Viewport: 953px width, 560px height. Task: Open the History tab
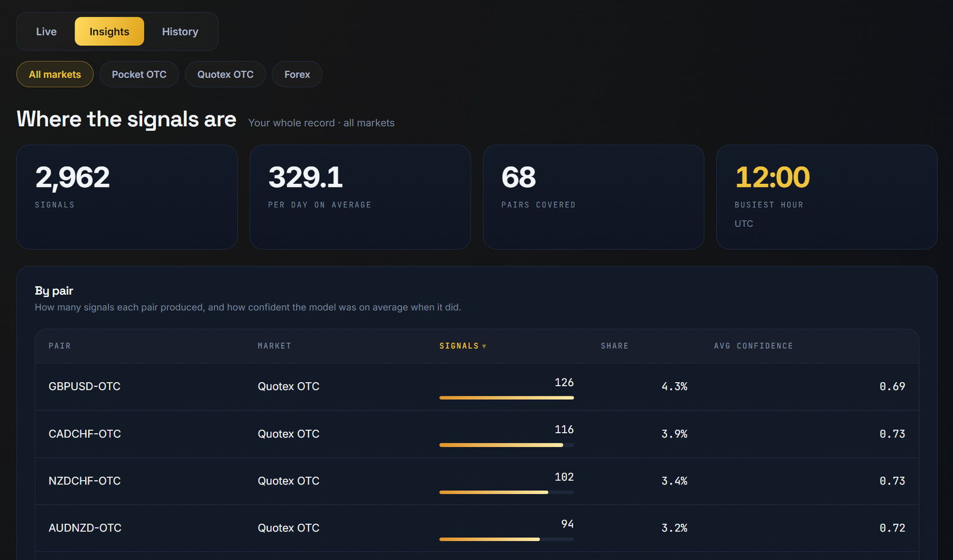click(180, 32)
